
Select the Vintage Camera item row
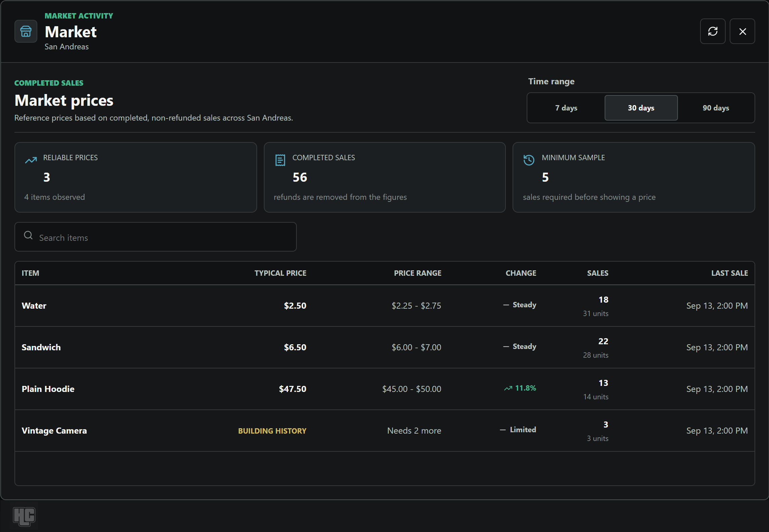[385, 431]
